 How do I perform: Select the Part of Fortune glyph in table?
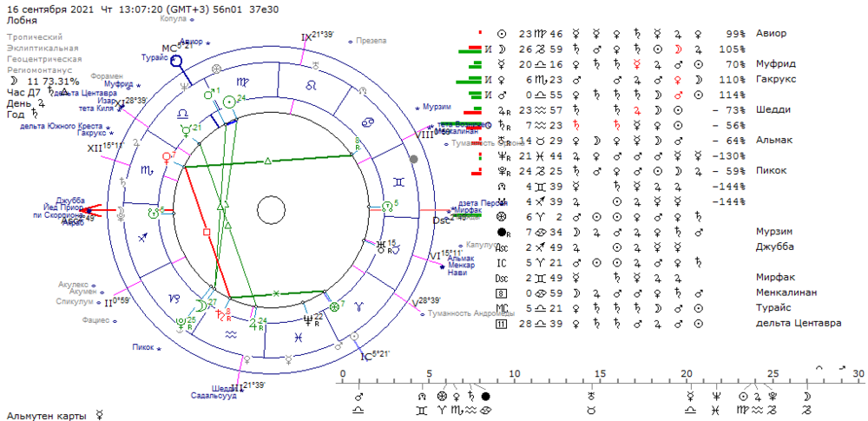pos(502,217)
